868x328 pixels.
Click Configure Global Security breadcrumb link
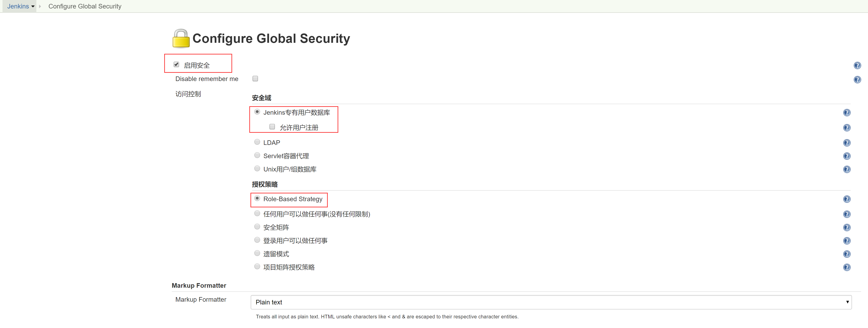85,6
